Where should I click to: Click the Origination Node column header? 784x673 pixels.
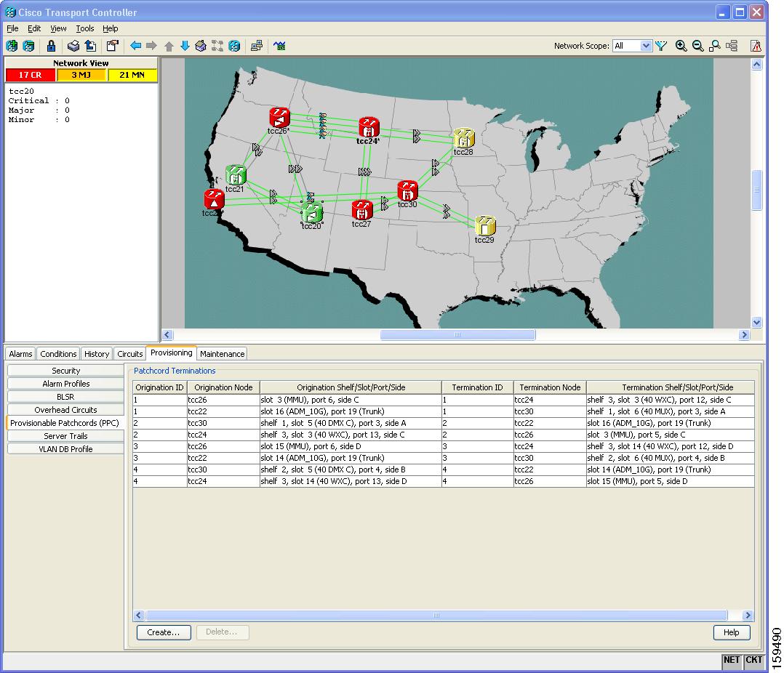click(223, 387)
